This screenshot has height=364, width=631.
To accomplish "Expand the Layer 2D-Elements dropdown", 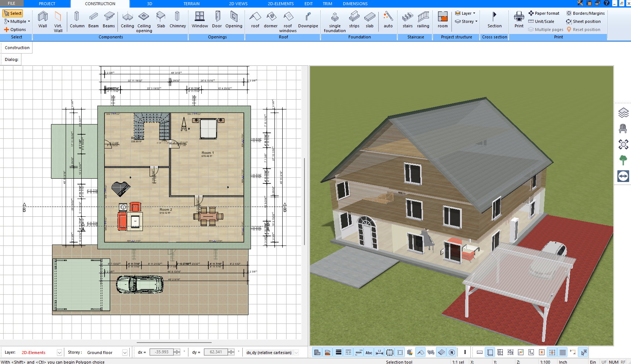I will [59, 353].
